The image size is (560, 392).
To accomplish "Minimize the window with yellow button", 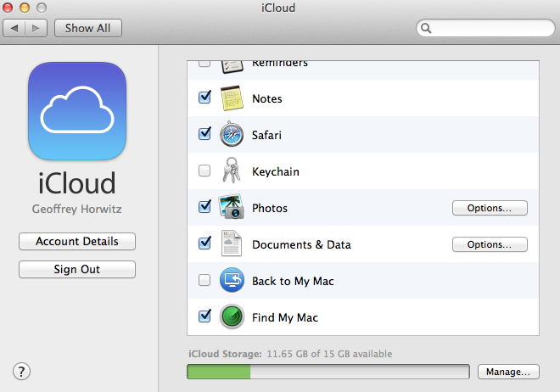I will click(25, 8).
